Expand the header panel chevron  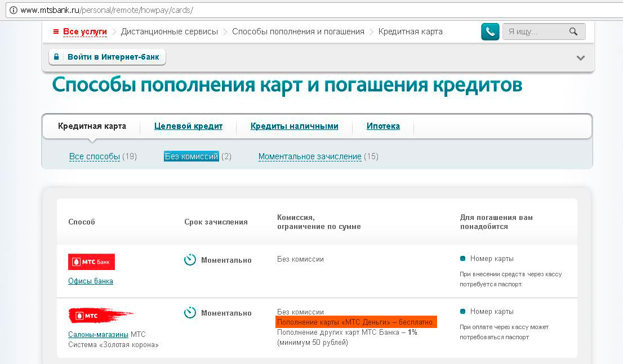coord(581,58)
